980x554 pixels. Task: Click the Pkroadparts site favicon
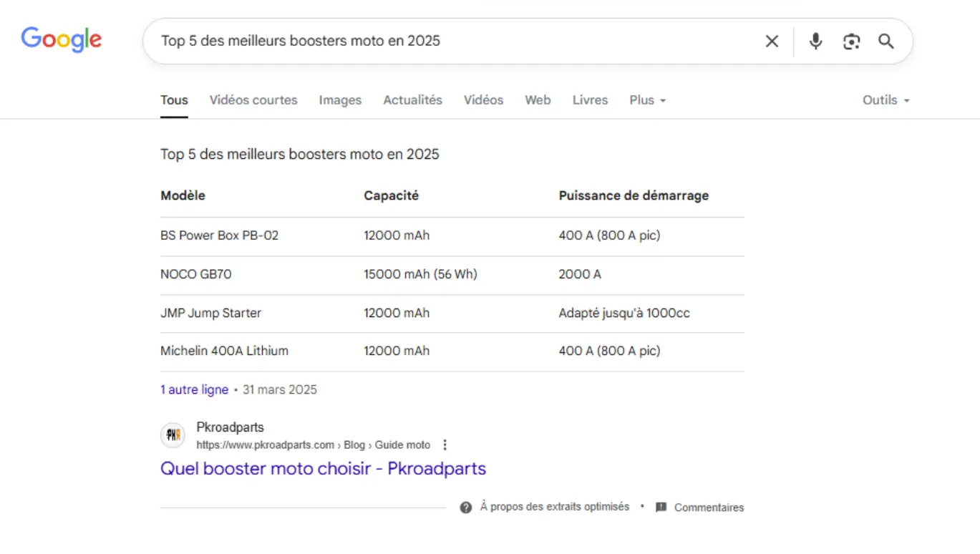click(173, 435)
